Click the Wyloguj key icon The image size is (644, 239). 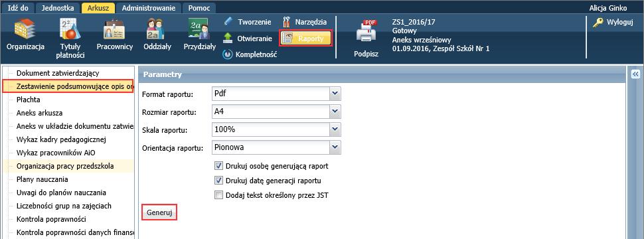pyautogui.click(x=598, y=23)
